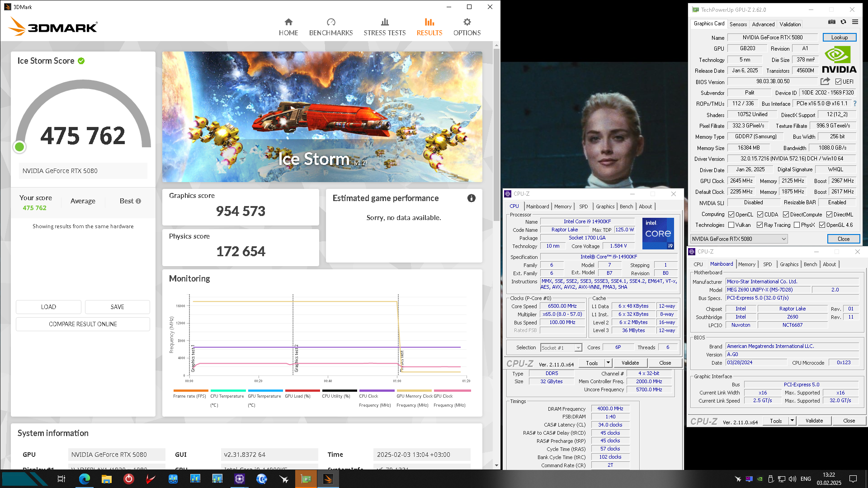Click the SAVE button in 3DMark
Viewport: 868px width, 488px height.
pos(118,307)
